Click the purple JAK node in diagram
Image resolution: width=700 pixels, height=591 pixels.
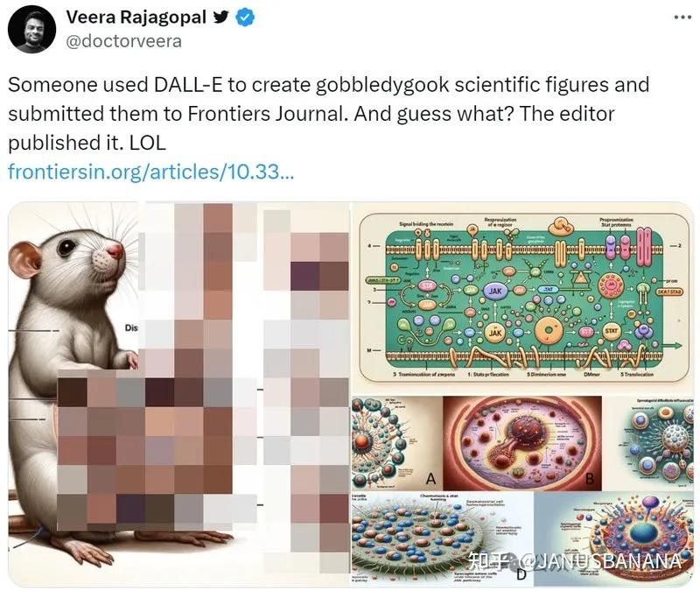tap(495, 291)
